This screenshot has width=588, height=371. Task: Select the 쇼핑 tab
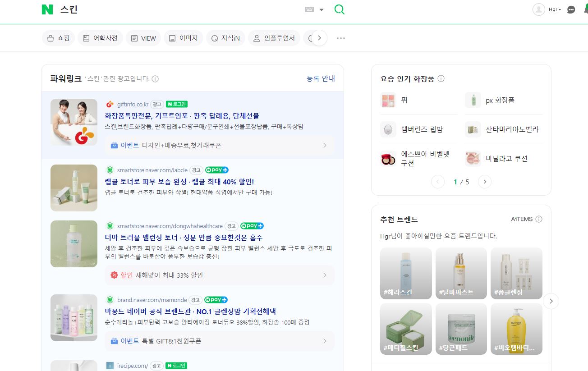(58, 38)
